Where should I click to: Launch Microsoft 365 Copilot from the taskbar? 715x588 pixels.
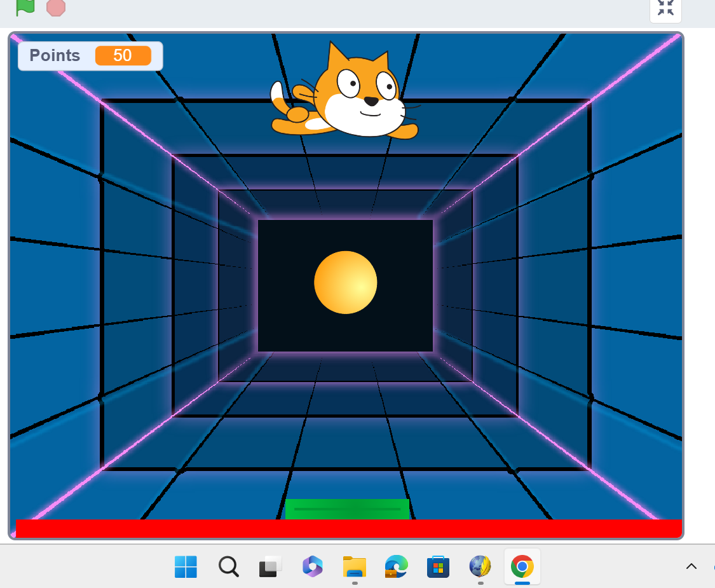pos(312,566)
